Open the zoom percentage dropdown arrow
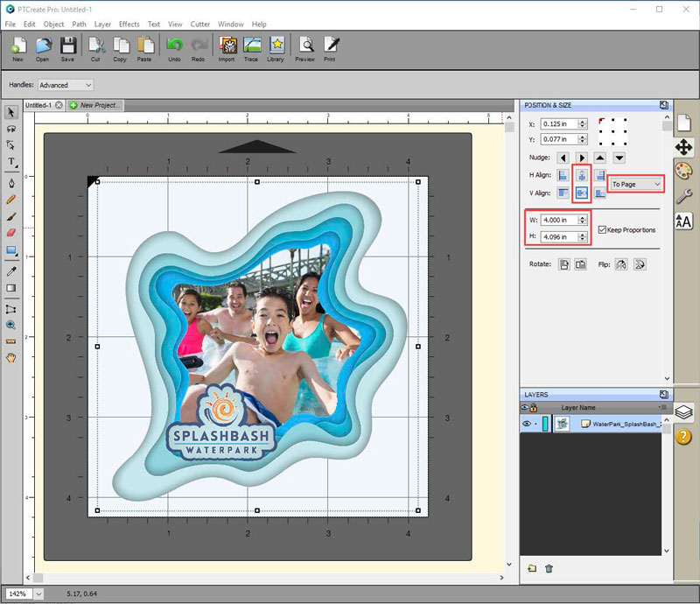This screenshot has width=700, height=604. (x=38, y=593)
